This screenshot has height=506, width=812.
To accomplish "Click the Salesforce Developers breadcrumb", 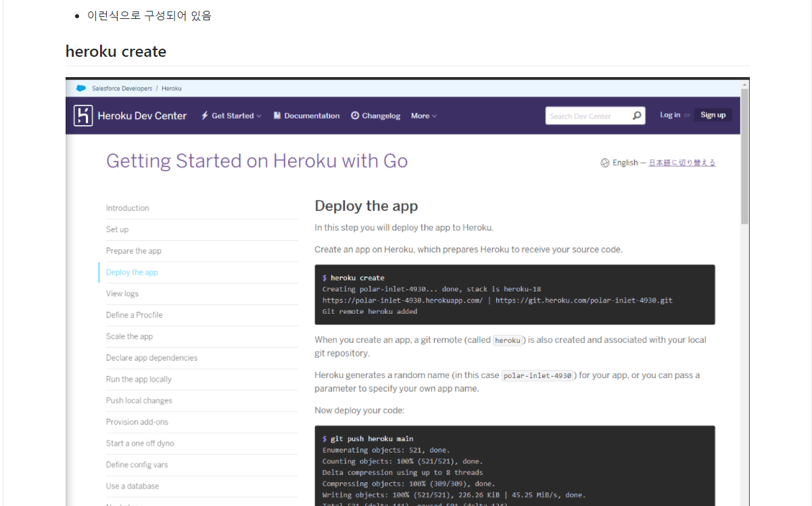I will [122, 88].
